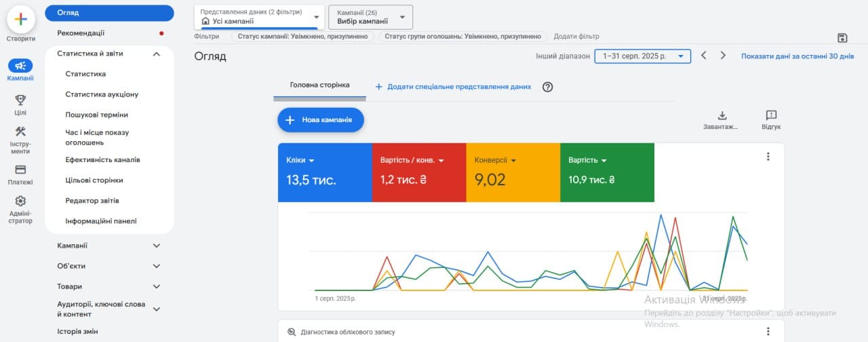Screen dimensions: 868x342
Task: Go to the previous date range
Action: (704, 56)
